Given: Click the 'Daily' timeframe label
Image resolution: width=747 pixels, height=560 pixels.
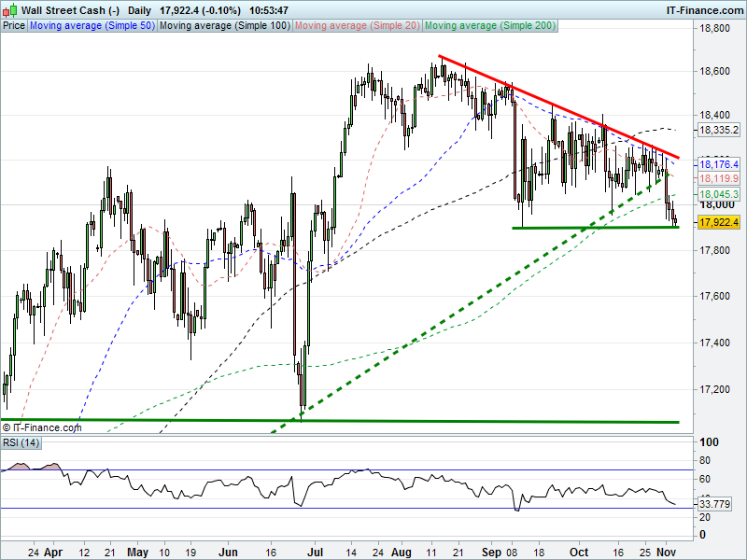Looking at the screenshot, I should pos(139,10).
